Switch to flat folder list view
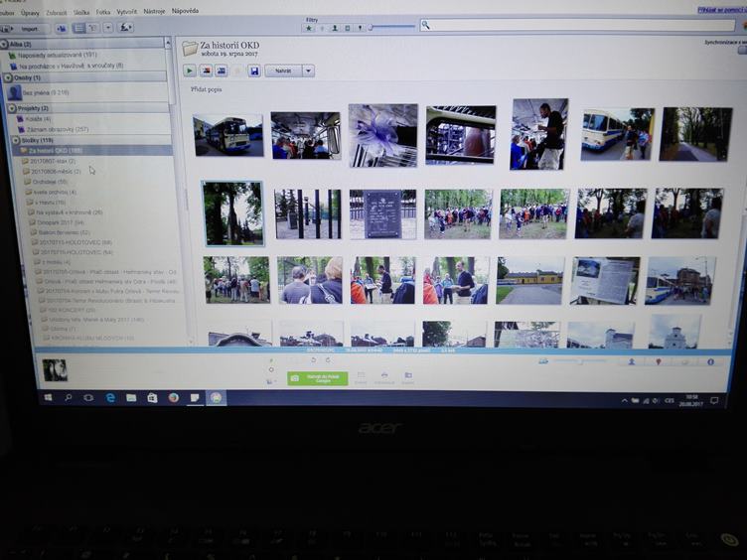 (x=79, y=28)
